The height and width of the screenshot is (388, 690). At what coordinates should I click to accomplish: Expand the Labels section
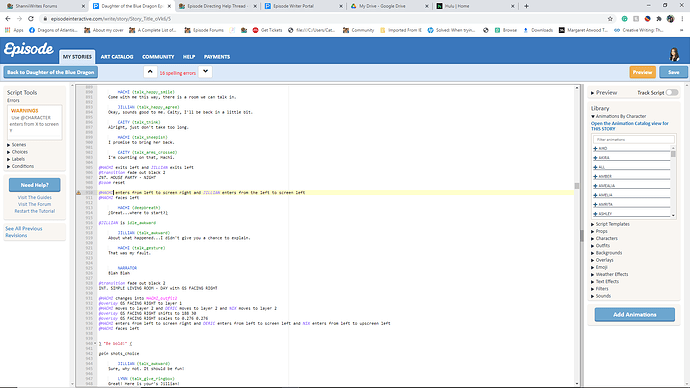pyautogui.click(x=16, y=159)
